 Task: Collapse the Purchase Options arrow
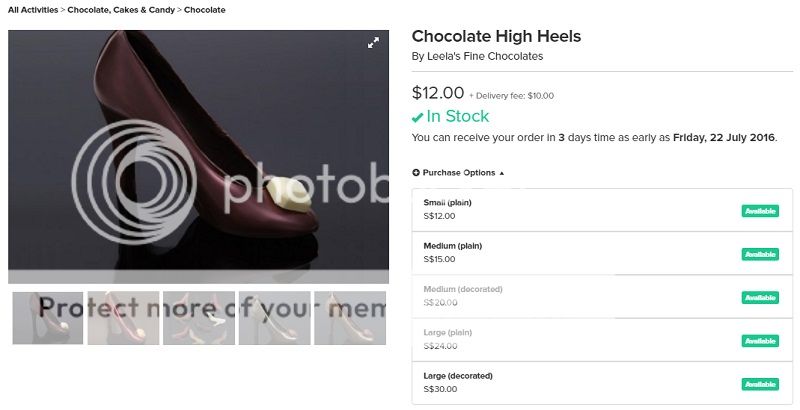(x=502, y=173)
